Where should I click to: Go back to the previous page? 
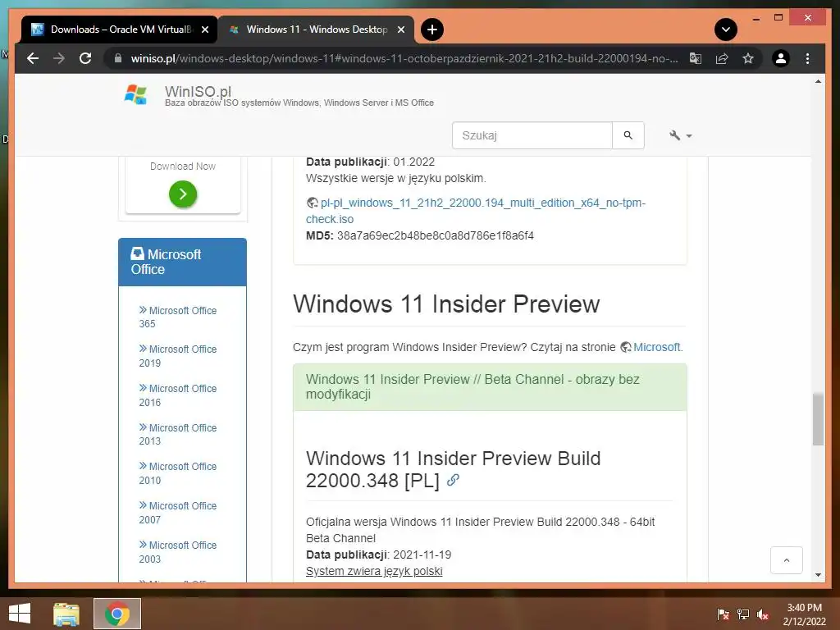pos(33,58)
